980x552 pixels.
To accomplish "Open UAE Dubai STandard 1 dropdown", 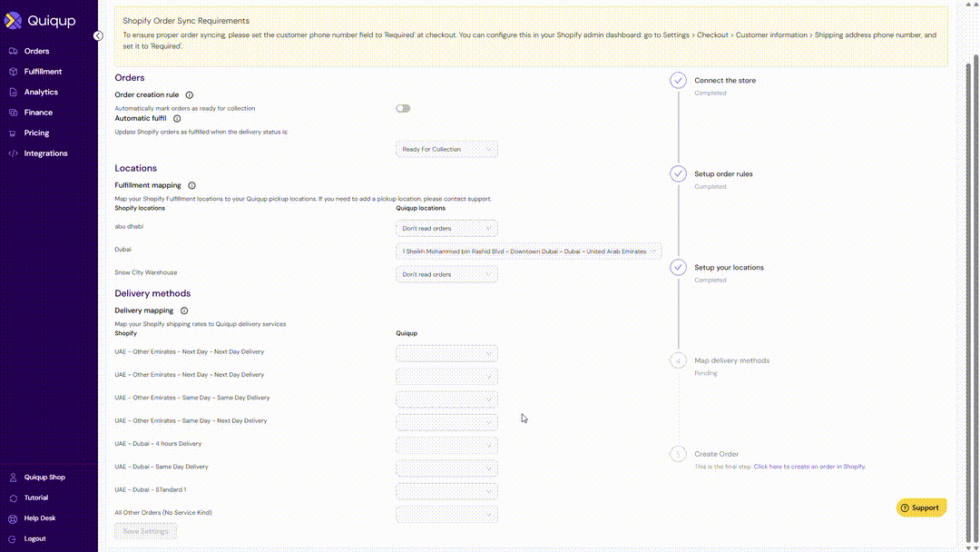I will (446, 491).
